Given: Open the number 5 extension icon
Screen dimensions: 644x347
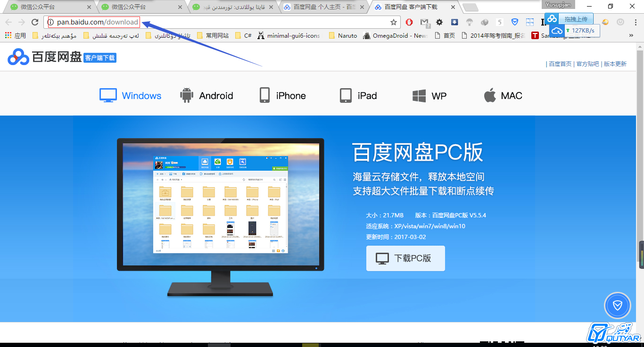Looking at the screenshot, I should (500, 22).
